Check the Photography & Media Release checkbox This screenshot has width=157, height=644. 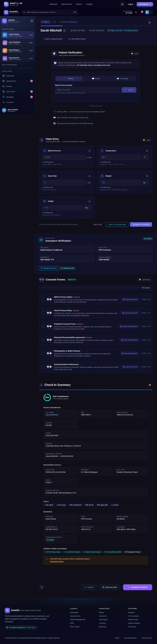[x=43, y=353]
